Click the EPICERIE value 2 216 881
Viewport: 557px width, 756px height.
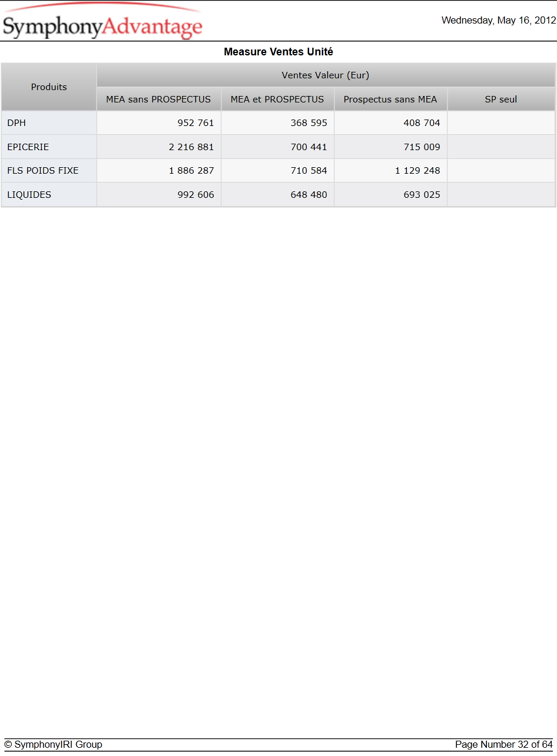(159, 147)
